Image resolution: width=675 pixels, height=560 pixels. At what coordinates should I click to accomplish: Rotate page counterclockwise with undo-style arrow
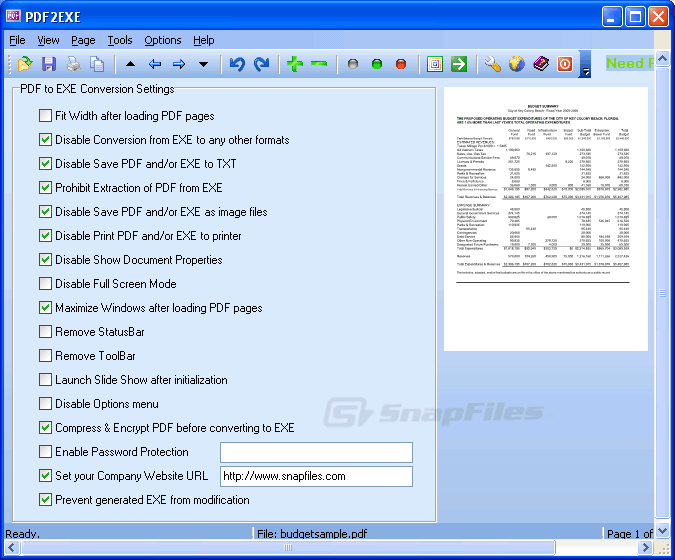[x=237, y=64]
